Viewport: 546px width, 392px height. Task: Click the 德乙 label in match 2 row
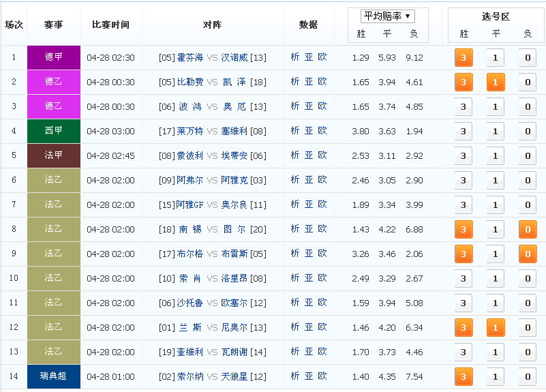(x=54, y=82)
